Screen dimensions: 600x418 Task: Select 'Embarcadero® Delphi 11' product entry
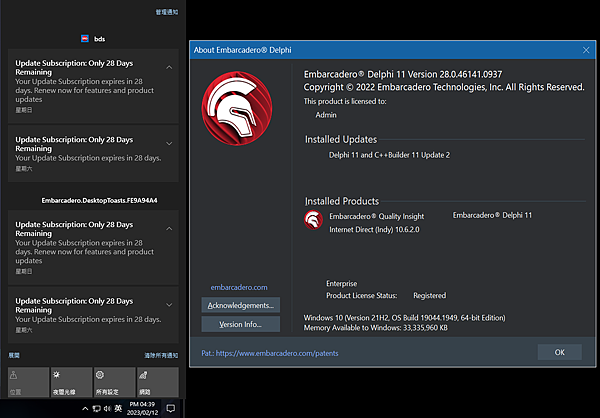tap(492, 215)
